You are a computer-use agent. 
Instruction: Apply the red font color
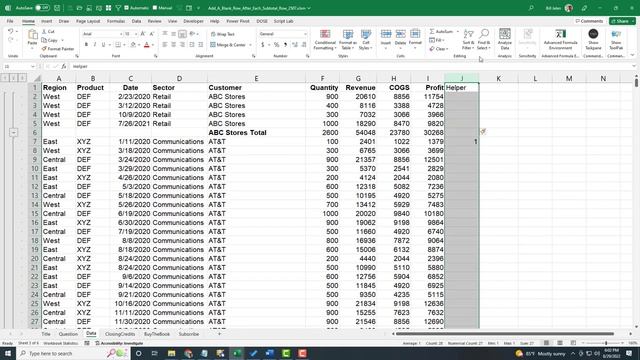tap(147, 44)
